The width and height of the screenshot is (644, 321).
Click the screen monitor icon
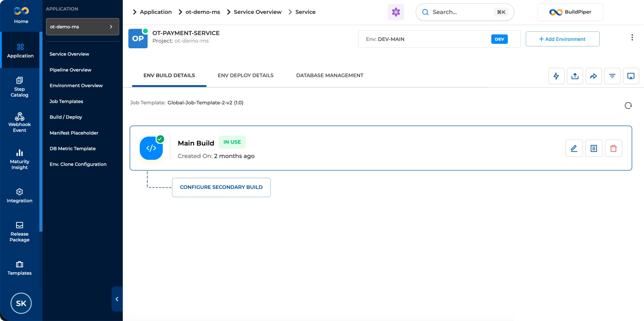coord(631,76)
